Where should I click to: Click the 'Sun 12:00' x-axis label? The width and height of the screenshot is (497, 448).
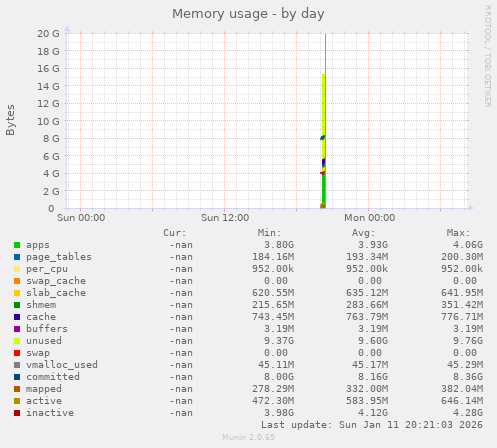click(225, 218)
